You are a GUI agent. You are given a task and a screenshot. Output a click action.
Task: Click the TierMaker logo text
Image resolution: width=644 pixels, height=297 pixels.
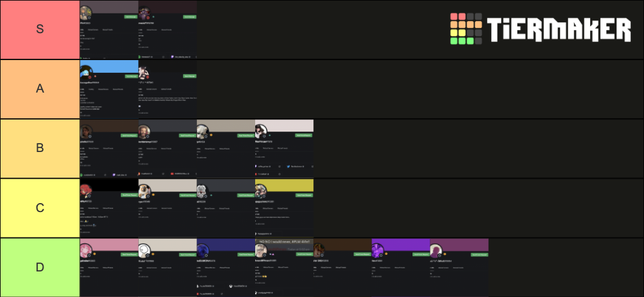point(558,29)
